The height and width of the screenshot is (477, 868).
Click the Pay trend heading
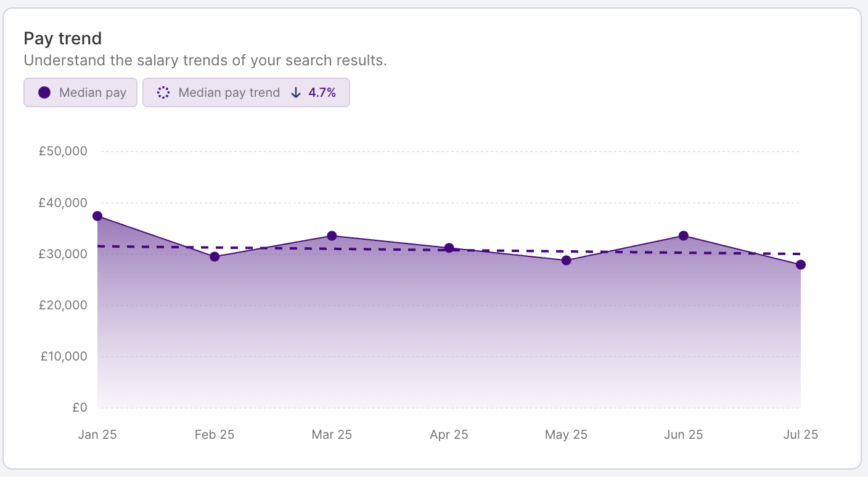pos(63,39)
